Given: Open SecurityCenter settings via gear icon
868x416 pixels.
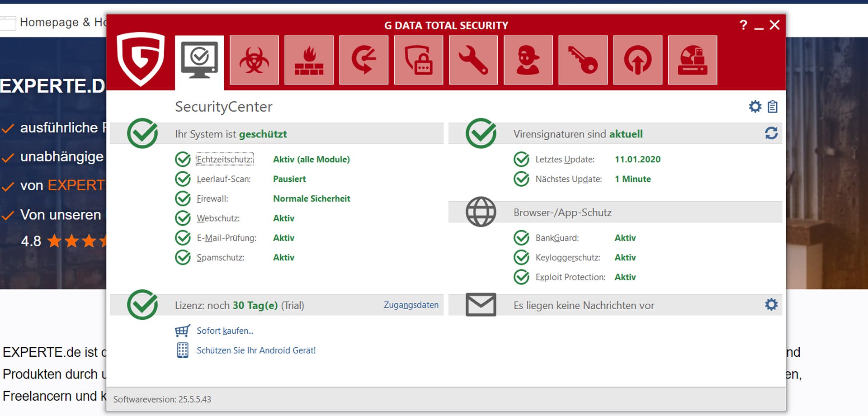Looking at the screenshot, I should click(x=754, y=107).
